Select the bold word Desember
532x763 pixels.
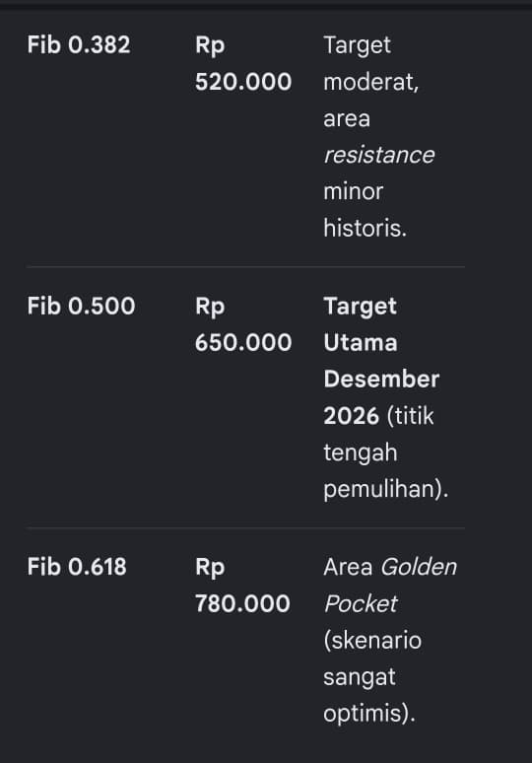(x=381, y=380)
